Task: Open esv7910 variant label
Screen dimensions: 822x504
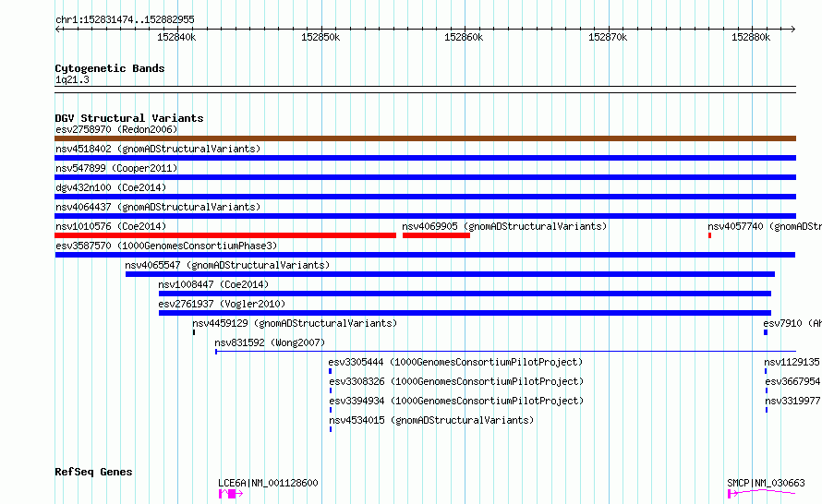Action: pyautogui.click(x=792, y=323)
